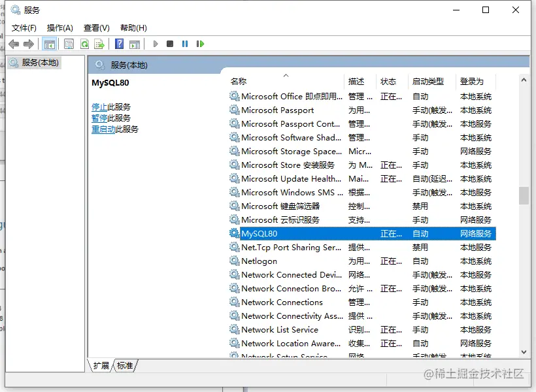Sort by the 名称 column header
Viewport: 536px width, 392px height.
pos(286,81)
